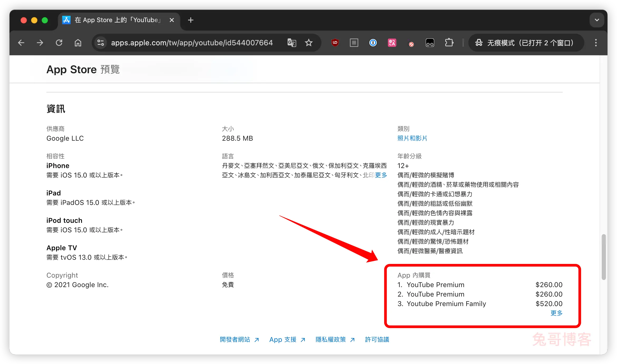
Task: Close the YouTube App Store tab
Action: coord(172,20)
